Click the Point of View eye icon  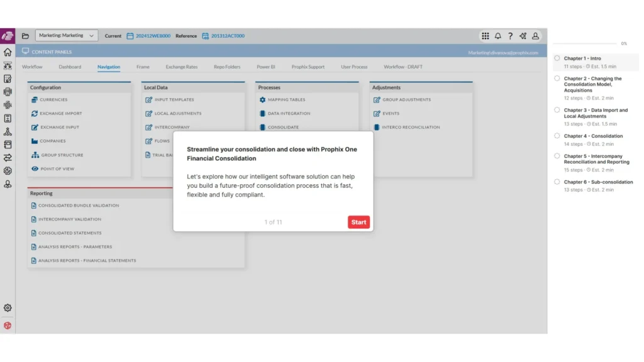tap(35, 168)
